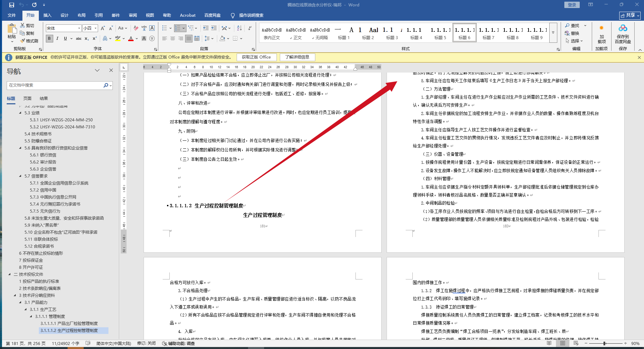Open the font size dropdown showing 小四
This screenshot has height=349, width=644.
(95, 28)
